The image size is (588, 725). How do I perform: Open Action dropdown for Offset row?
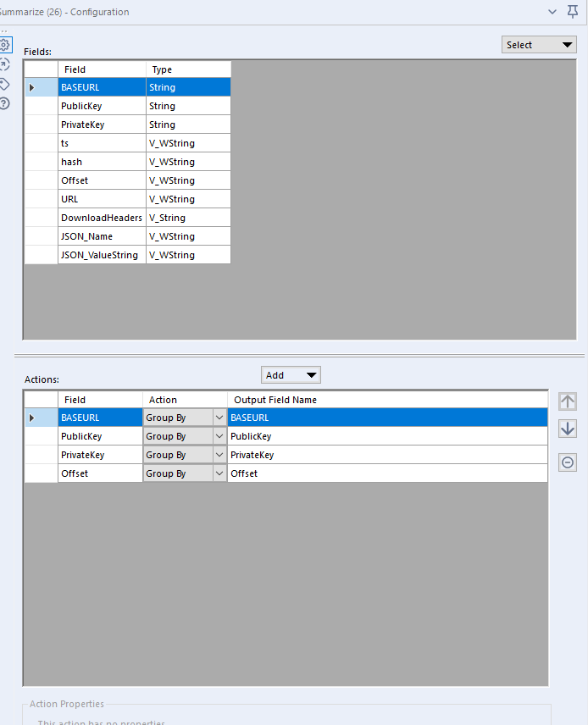click(219, 473)
